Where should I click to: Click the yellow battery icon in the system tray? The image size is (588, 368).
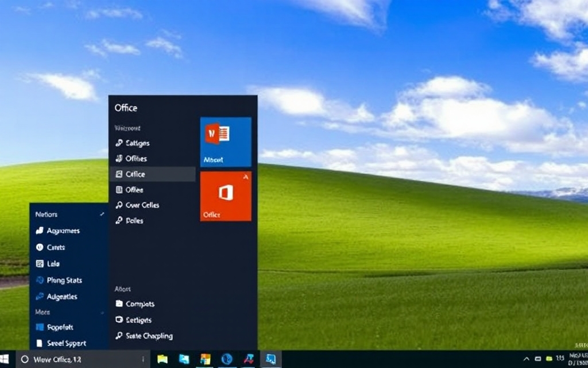tap(550, 359)
